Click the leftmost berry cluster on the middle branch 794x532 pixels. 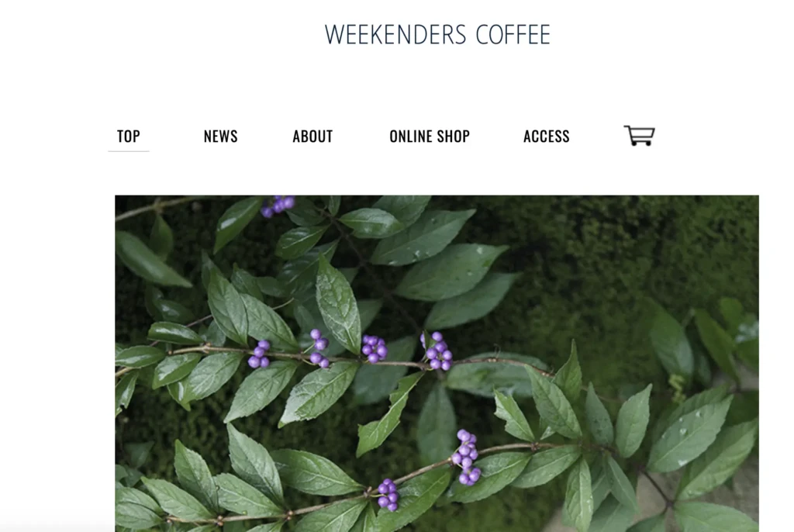pos(259,354)
